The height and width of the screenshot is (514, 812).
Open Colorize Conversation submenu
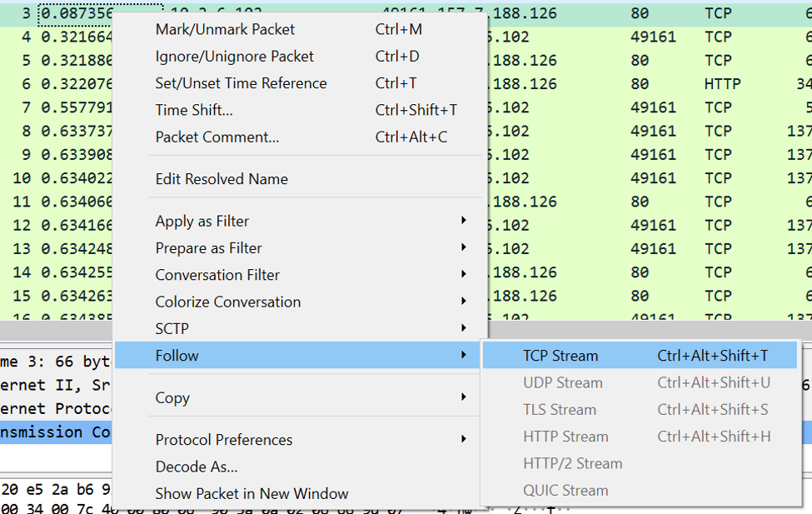coord(227,302)
